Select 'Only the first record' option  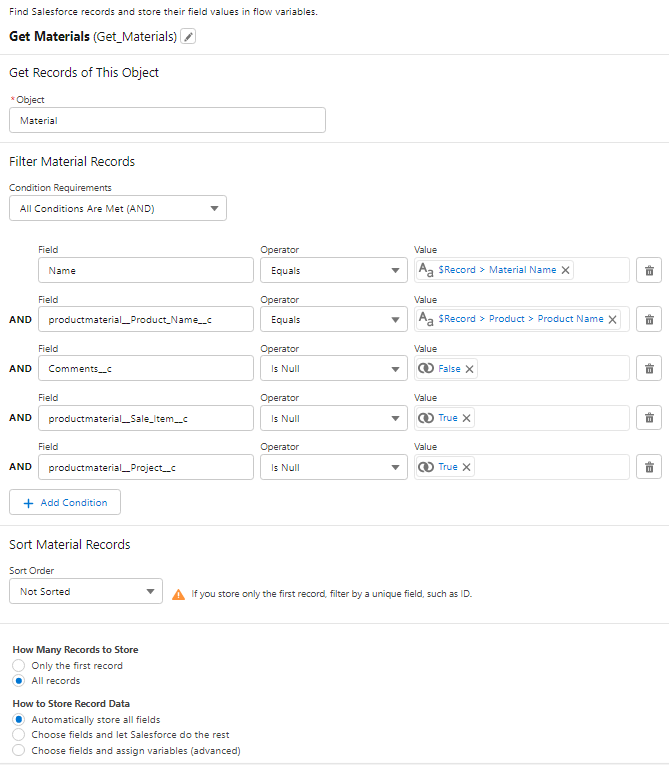pos(19,666)
